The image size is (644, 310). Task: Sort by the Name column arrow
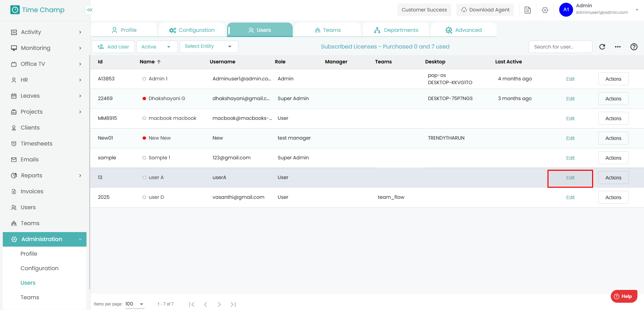(x=159, y=62)
